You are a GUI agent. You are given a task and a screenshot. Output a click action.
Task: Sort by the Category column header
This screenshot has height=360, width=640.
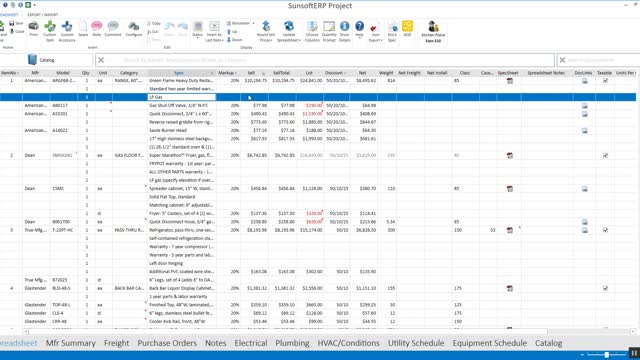click(129, 73)
